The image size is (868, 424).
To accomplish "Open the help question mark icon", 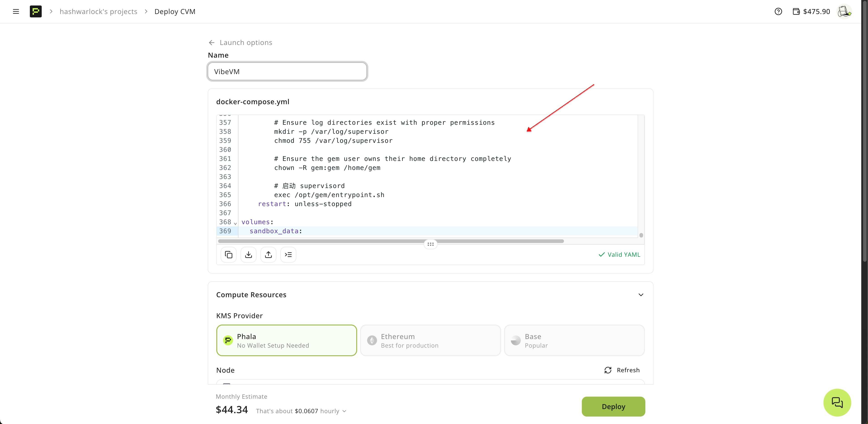I will (x=778, y=12).
